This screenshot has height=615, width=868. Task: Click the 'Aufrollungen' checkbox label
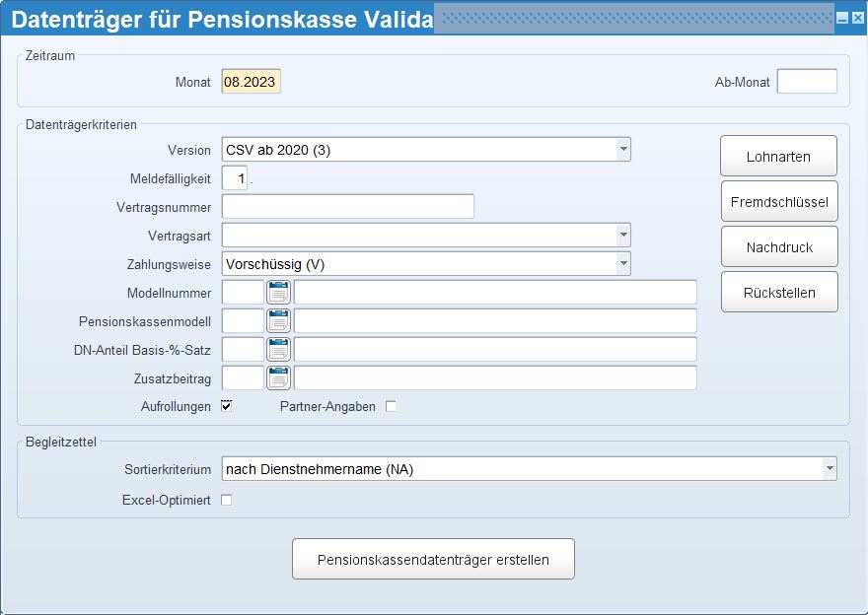176,406
